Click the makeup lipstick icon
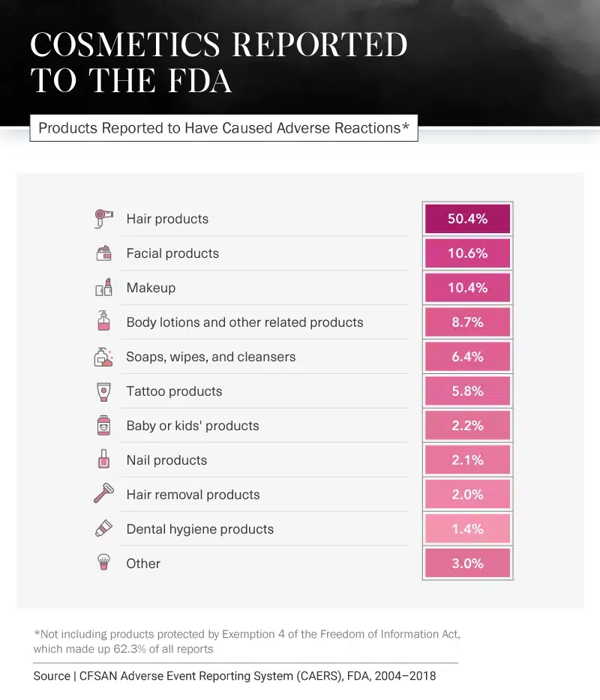 (x=103, y=287)
